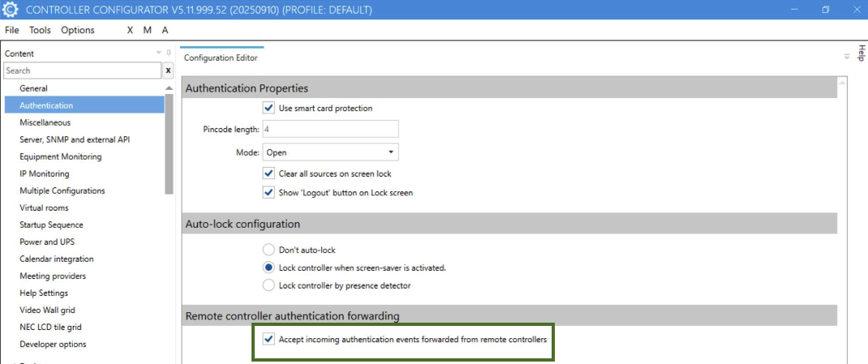Select Equipment Monitoring in the Content list
868x364 pixels.
[x=61, y=156]
